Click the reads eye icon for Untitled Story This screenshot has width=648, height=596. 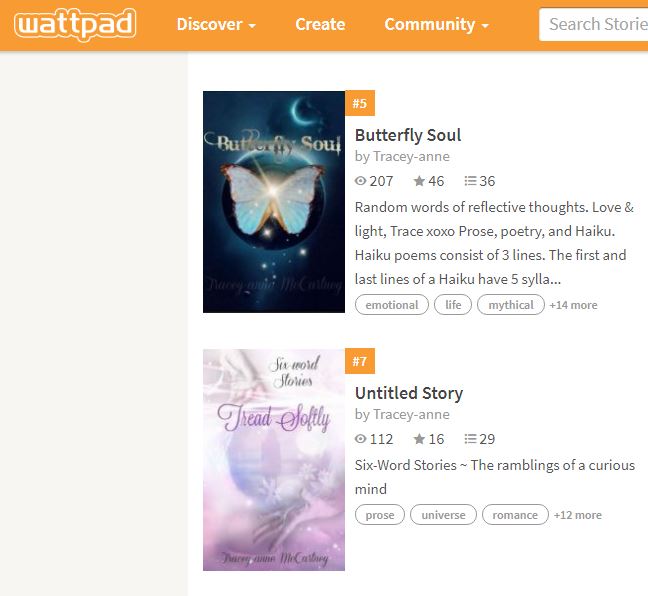tap(360, 439)
